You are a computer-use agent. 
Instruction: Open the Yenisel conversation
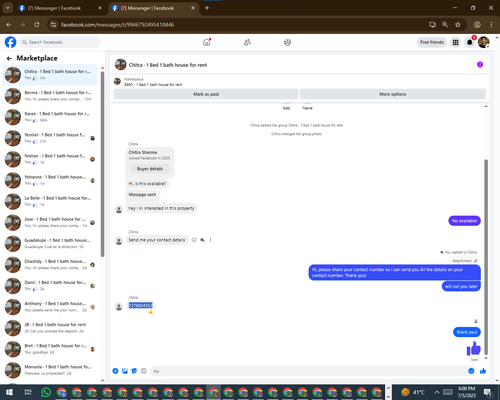click(50, 138)
